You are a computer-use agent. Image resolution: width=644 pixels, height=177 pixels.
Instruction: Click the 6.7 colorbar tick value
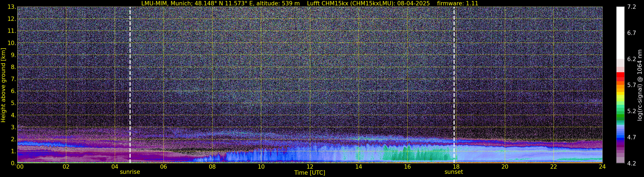tap(632, 33)
